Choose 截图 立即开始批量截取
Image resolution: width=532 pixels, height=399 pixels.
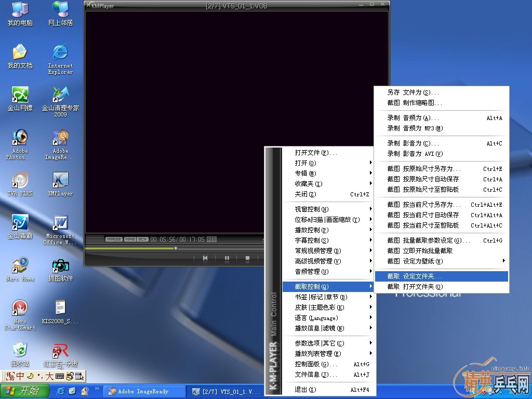coord(442,251)
